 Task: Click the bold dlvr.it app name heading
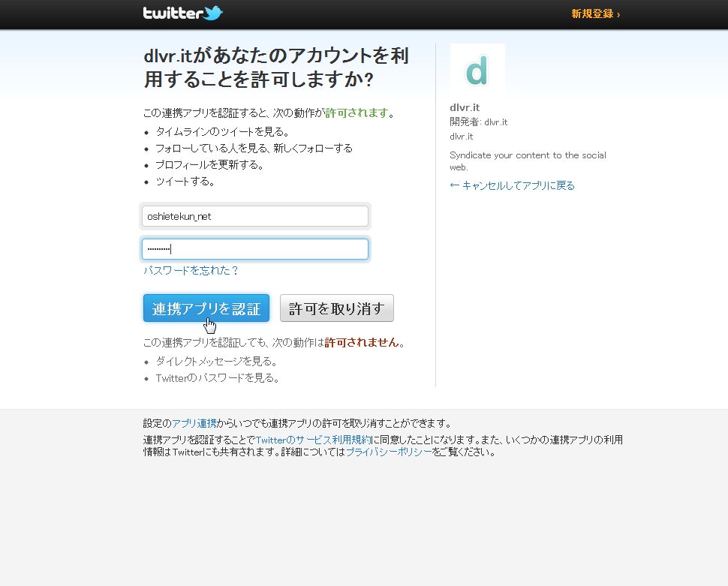click(465, 107)
